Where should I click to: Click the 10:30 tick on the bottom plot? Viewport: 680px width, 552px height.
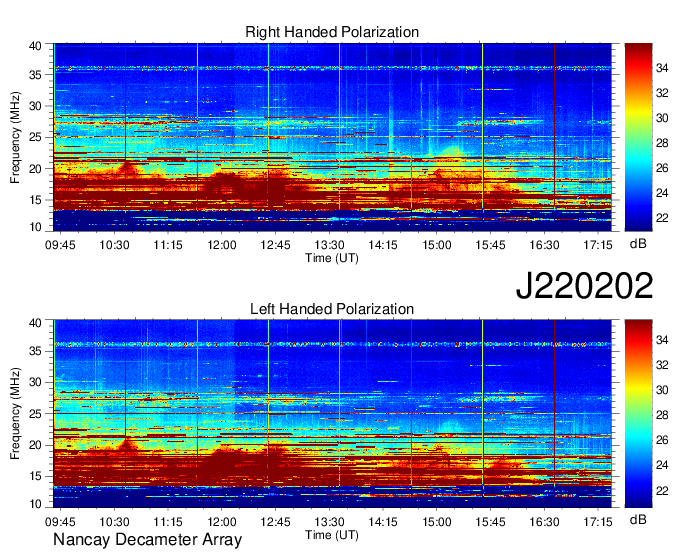tap(114, 522)
